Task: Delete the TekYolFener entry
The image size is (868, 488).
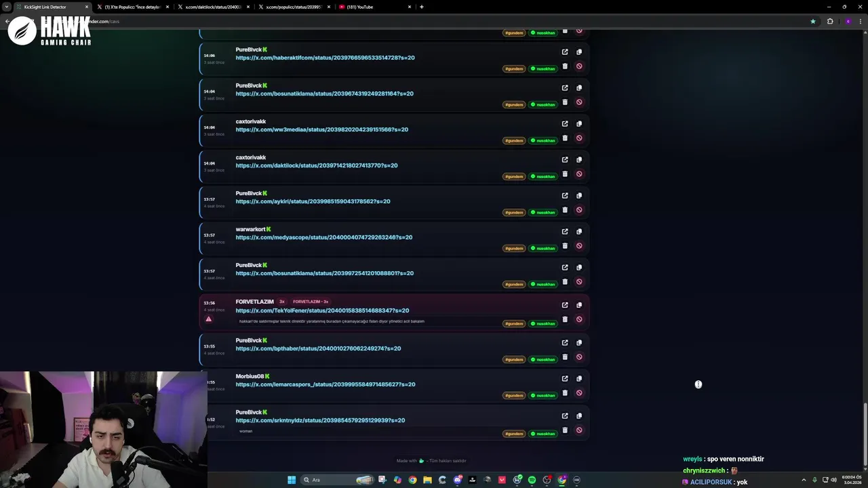Action: (x=565, y=319)
